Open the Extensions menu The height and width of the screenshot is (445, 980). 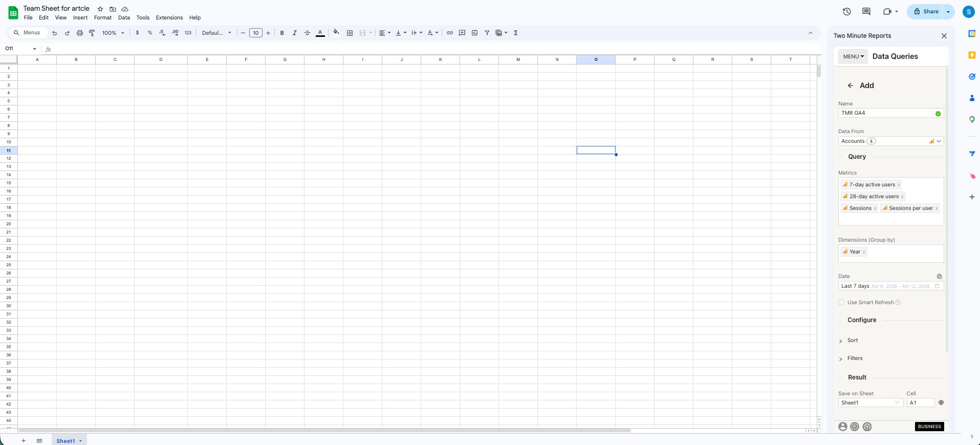point(169,17)
